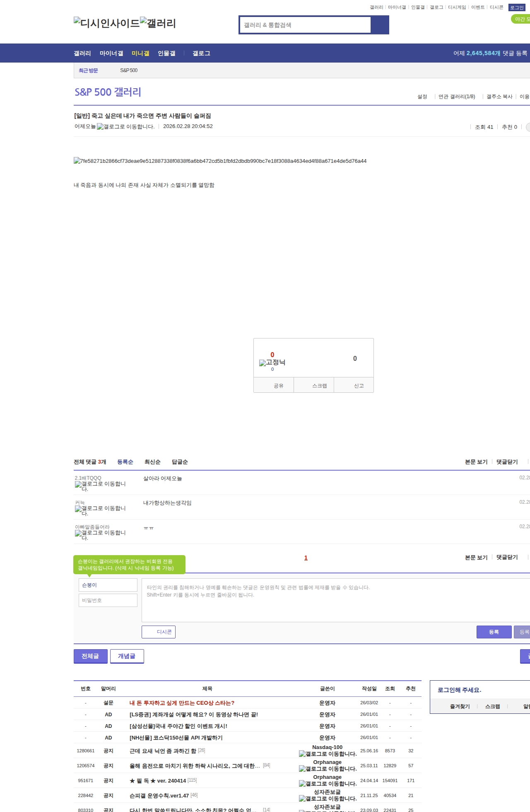
Task: Expand 연관 갤러리(1/8) list
Action: (457, 97)
